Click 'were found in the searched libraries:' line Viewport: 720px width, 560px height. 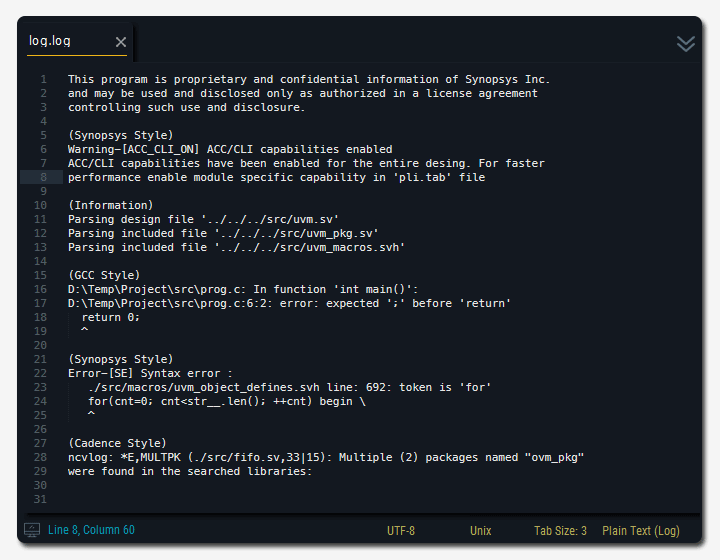click(190, 471)
